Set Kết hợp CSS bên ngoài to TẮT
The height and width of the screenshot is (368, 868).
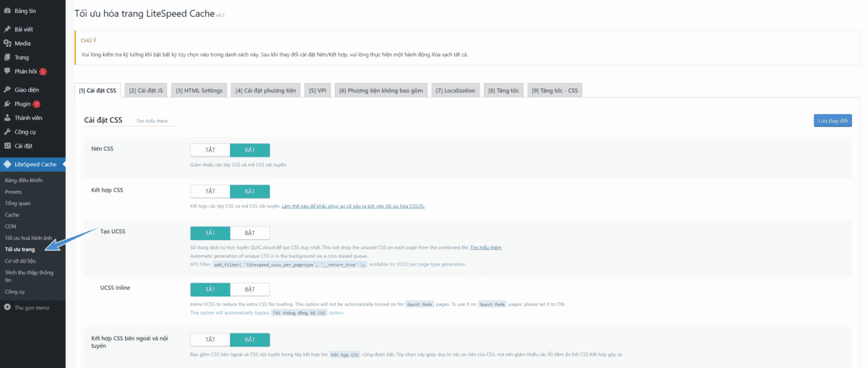[x=210, y=340]
